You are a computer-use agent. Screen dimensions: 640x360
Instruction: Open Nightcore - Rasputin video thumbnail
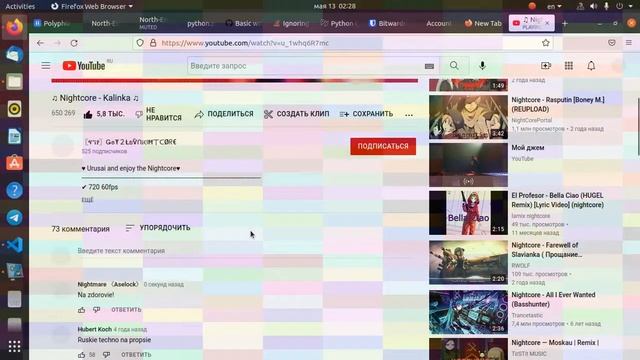(468, 117)
